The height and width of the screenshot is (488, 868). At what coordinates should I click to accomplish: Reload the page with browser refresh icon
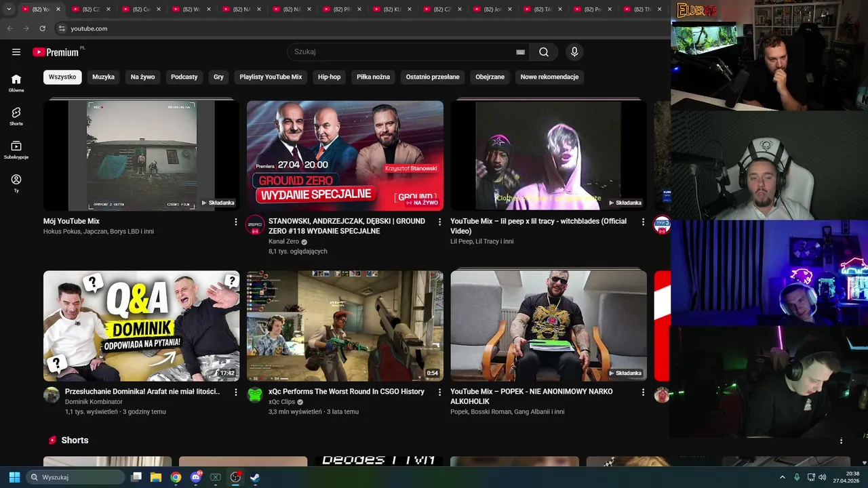tap(42, 28)
